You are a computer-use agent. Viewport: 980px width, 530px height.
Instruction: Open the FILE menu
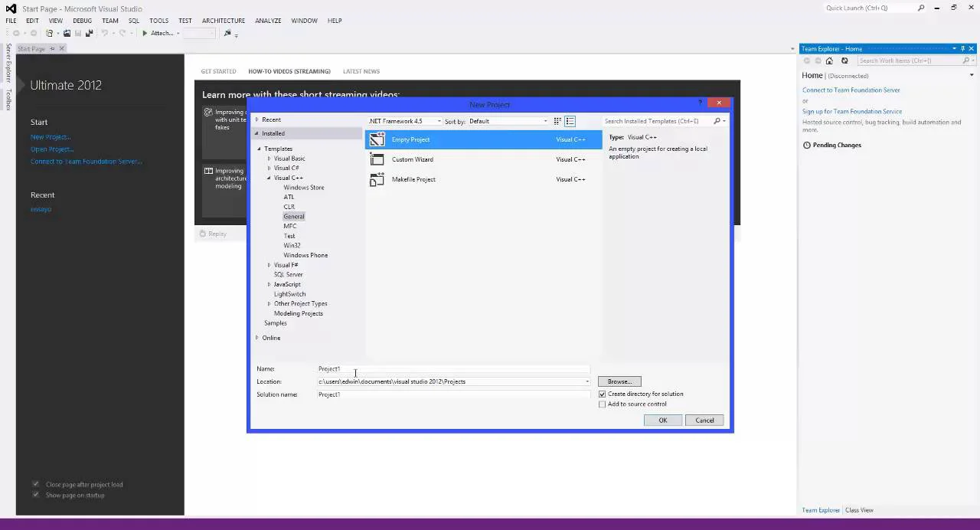tap(11, 21)
